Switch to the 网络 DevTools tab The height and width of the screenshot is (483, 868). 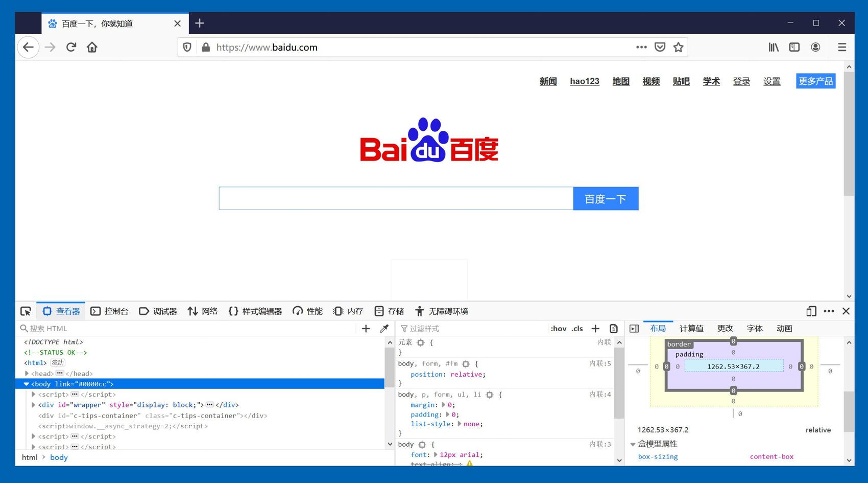pyautogui.click(x=203, y=311)
